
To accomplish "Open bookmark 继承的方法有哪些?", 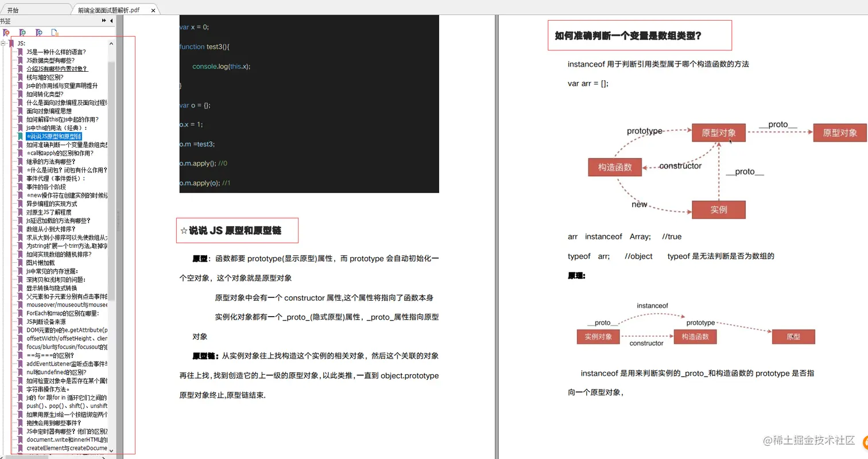I will pos(50,162).
